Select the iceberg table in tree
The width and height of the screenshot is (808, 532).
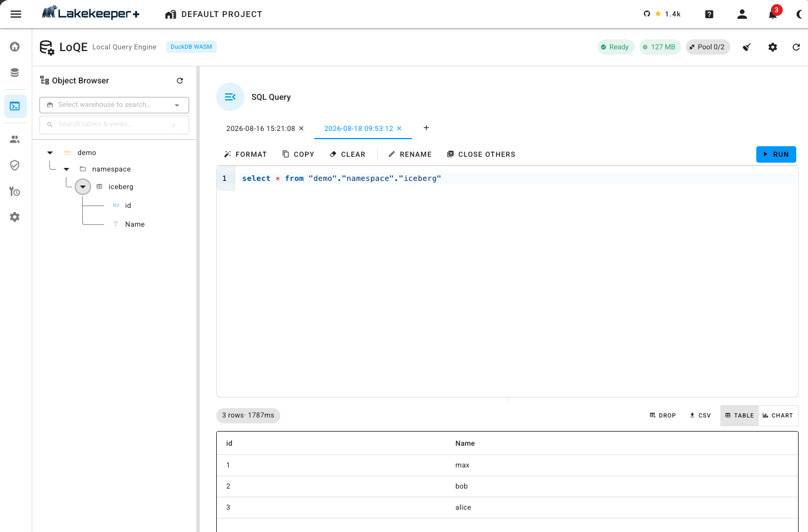pos(120,187)
